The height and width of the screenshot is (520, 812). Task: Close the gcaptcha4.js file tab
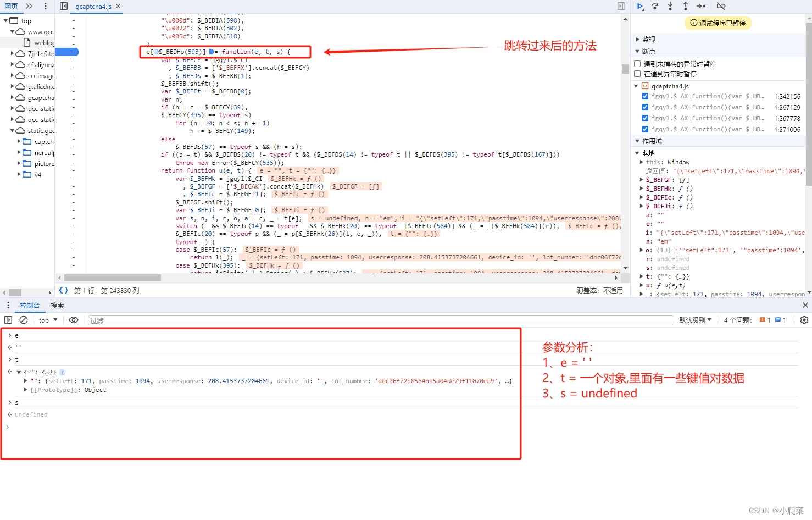point(118,6)
